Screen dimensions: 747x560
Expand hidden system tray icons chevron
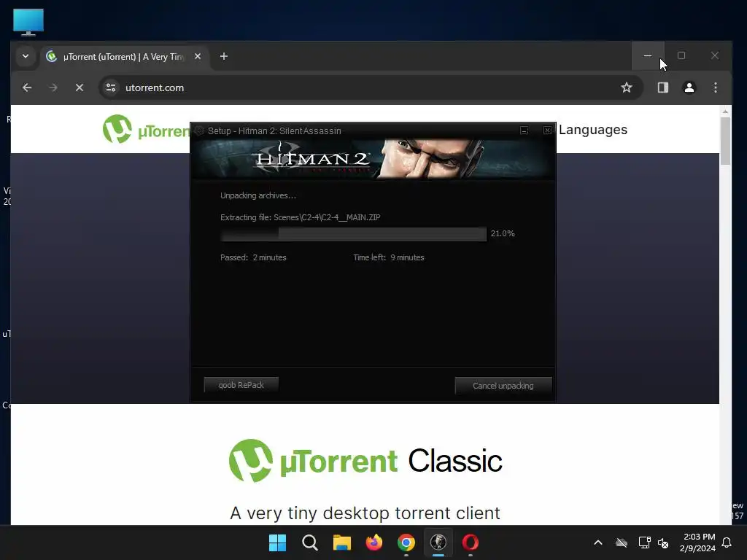coord(598,542)
